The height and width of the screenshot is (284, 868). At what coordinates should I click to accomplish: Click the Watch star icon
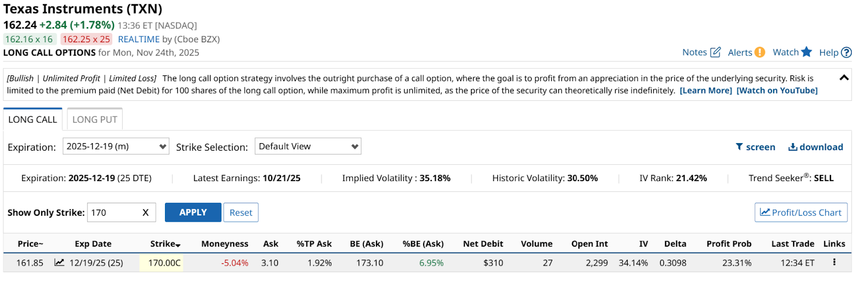[806, 52]
